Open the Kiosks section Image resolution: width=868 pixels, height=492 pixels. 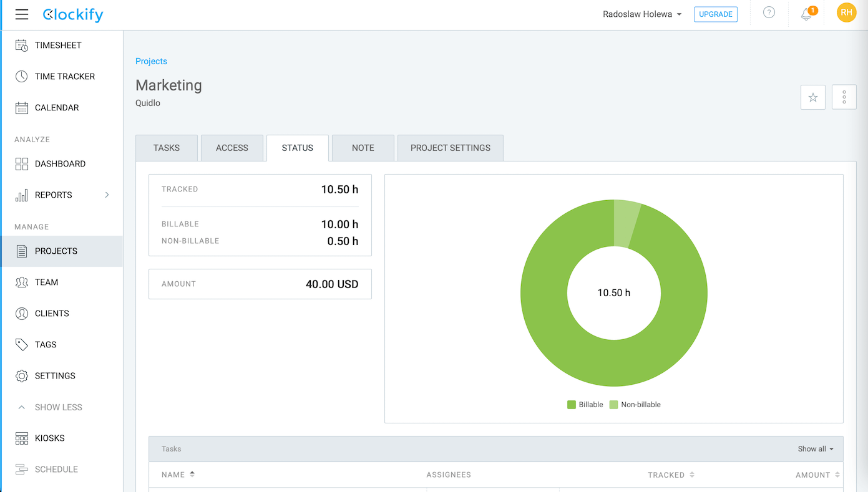tap(50, 438)
